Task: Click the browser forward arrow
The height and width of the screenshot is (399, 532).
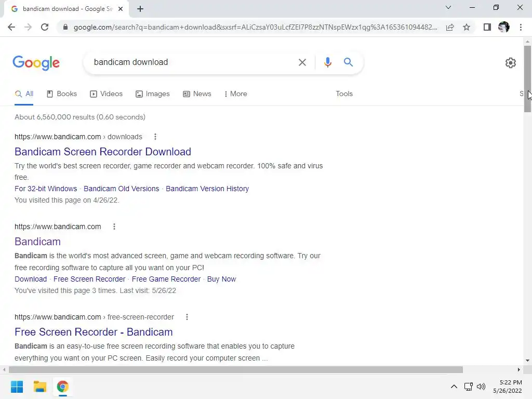Action: pyautogui.click(x=28, y=27)
